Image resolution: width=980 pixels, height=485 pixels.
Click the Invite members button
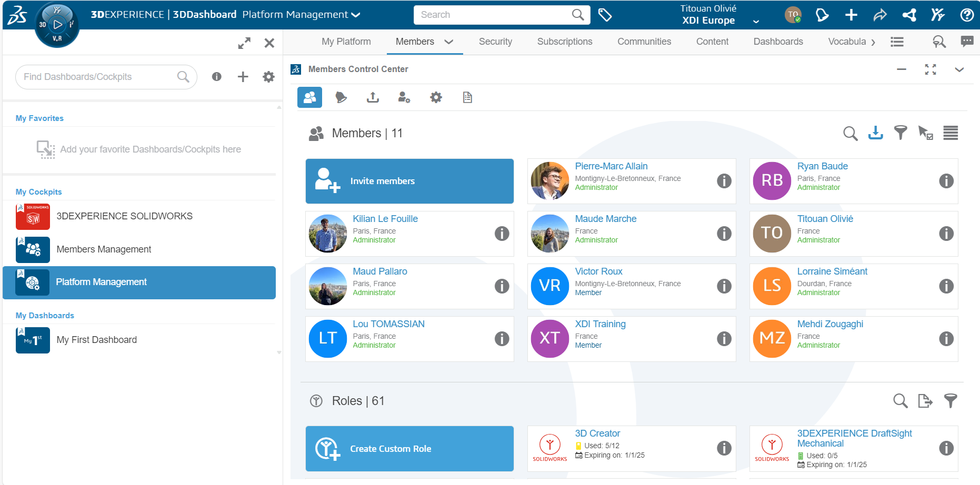[409, 181]
